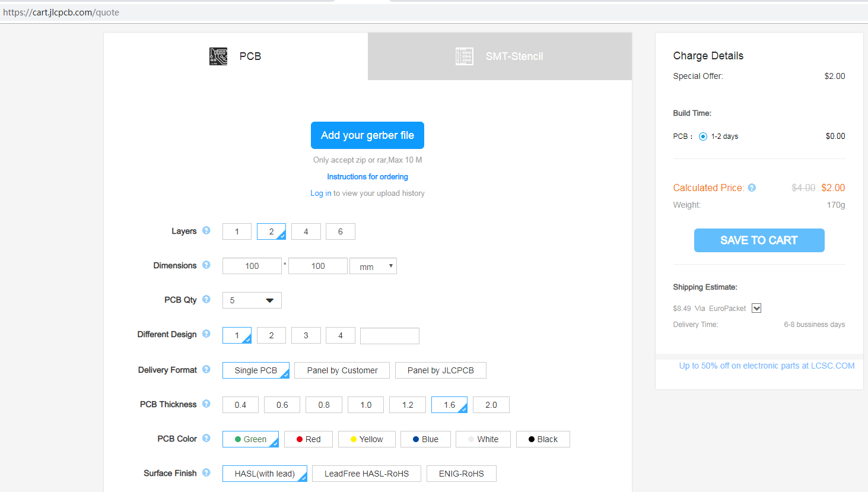This screenshot has width=868, height=492.
Task: Click SAVE TO CART button
Action: click(759, 240)
